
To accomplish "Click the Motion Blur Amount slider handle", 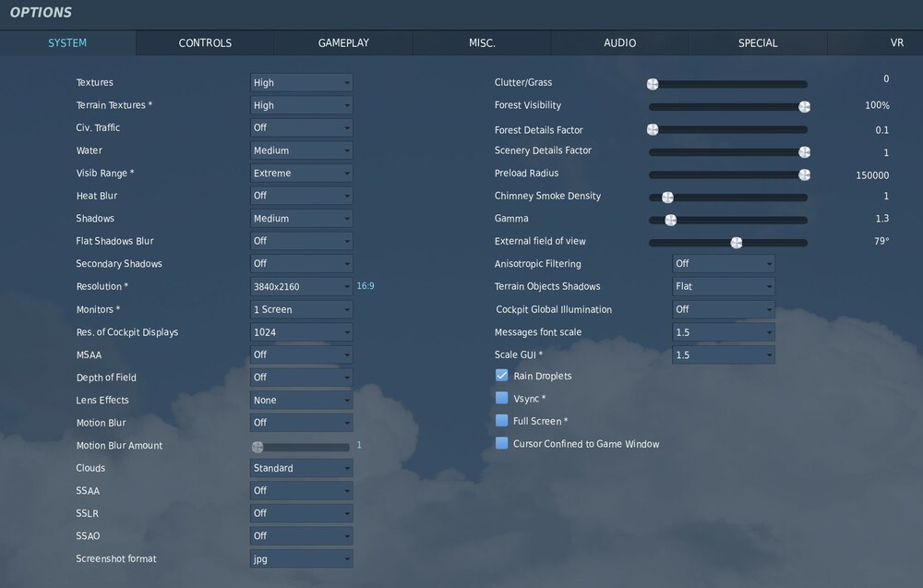I will (258, 448).
